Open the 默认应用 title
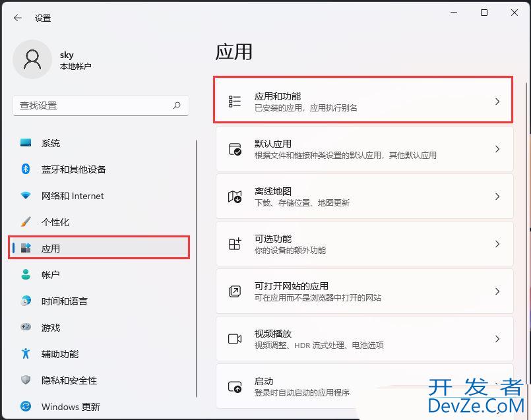 272,144
